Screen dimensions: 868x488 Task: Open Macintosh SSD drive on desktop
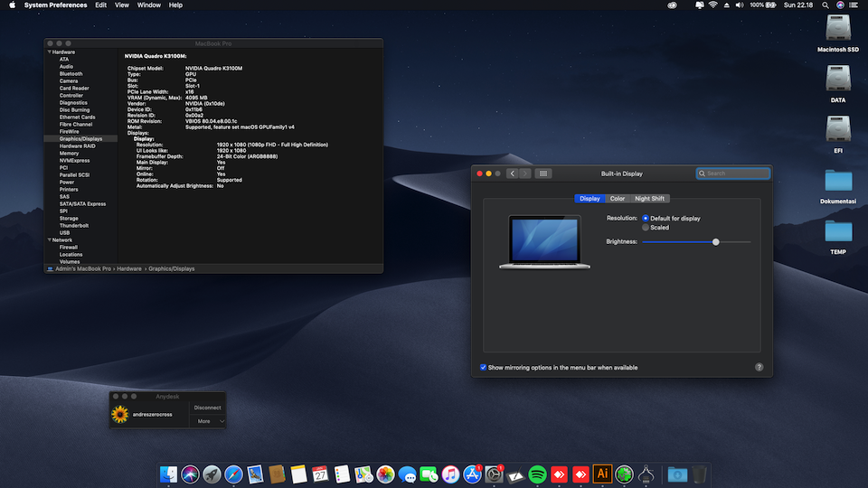pos(838,28)
